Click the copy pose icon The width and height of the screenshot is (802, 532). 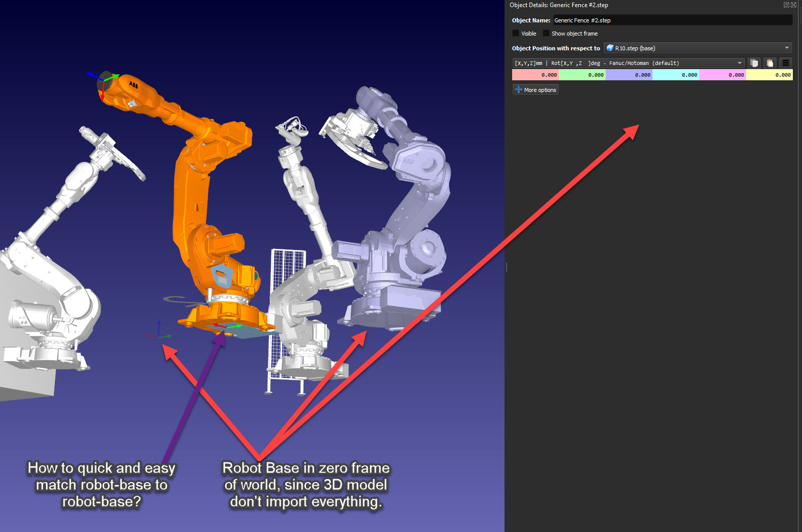754,63
